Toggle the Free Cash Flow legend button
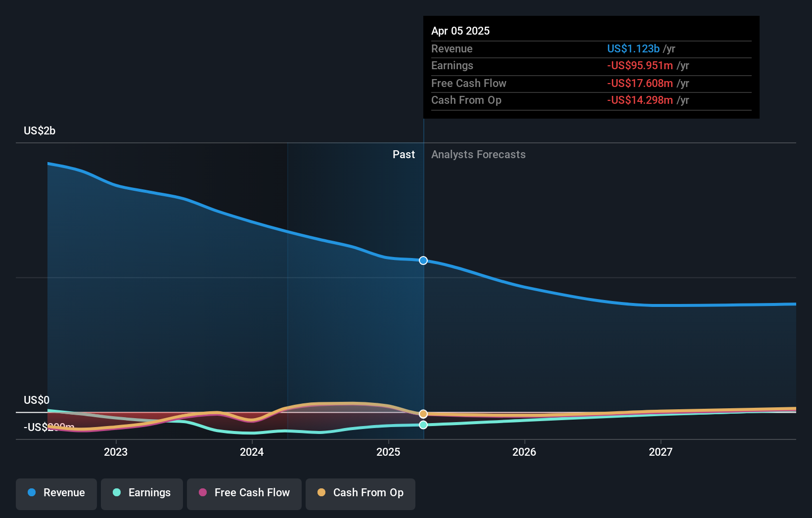Image resolution: width=812 pixels, height=518 pixels. [x=244, y=494]
